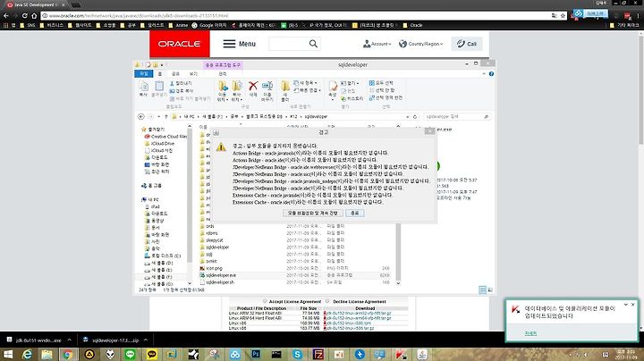Click the sqldeveloper search box
Viewport: 644px width, 361px height.
457,117
